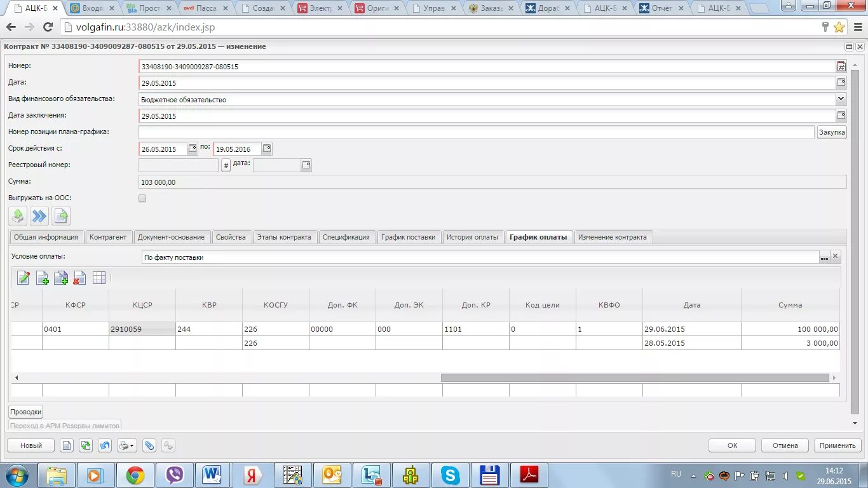Open calendar icon for registry дата field

click(306, 165)
